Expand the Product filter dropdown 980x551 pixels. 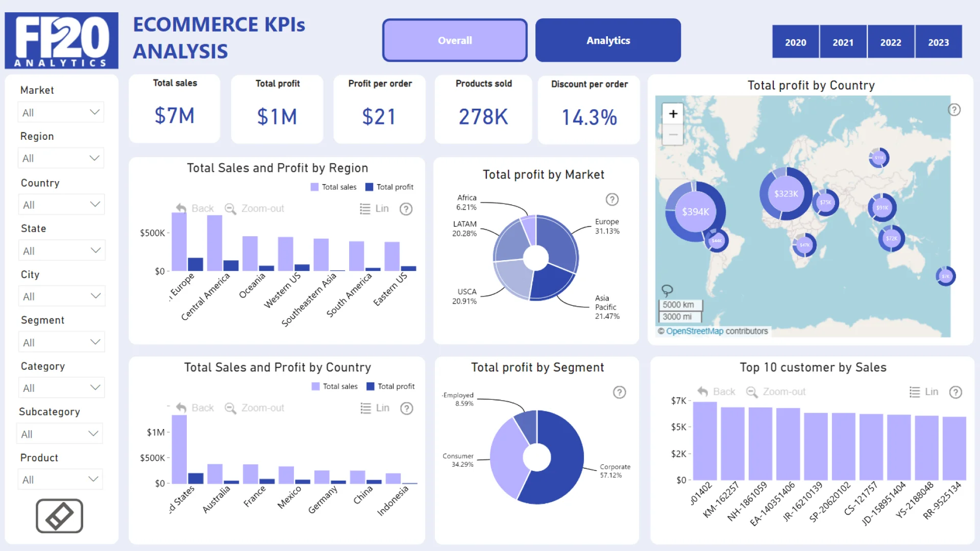(x=60, y=480)
